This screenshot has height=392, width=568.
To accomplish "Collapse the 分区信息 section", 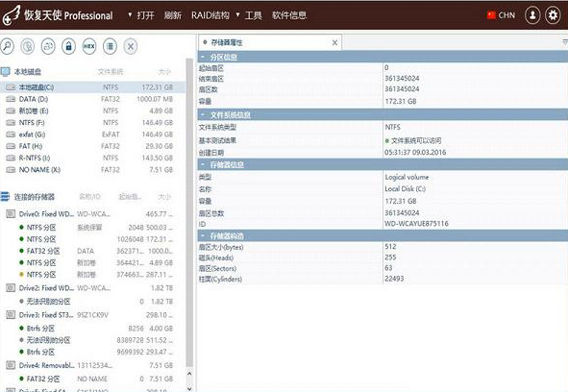I will 203,57.
